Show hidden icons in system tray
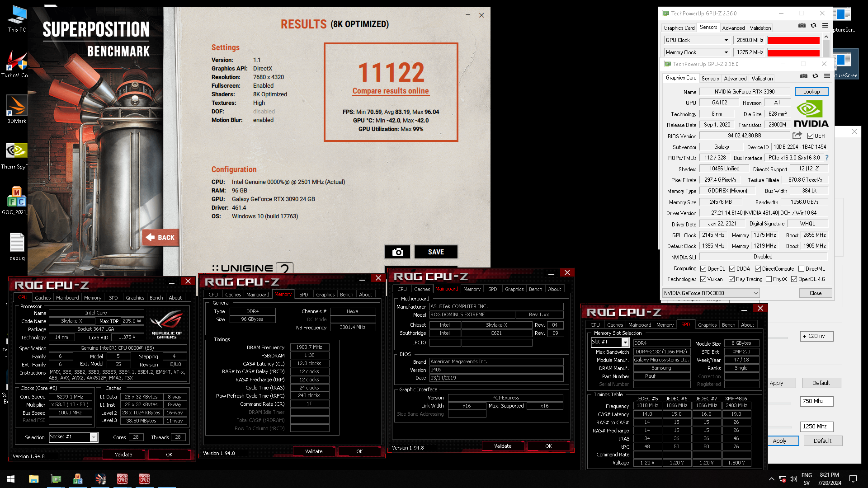Viewport: 868px width, 488px height. click(x=771, y=479)
